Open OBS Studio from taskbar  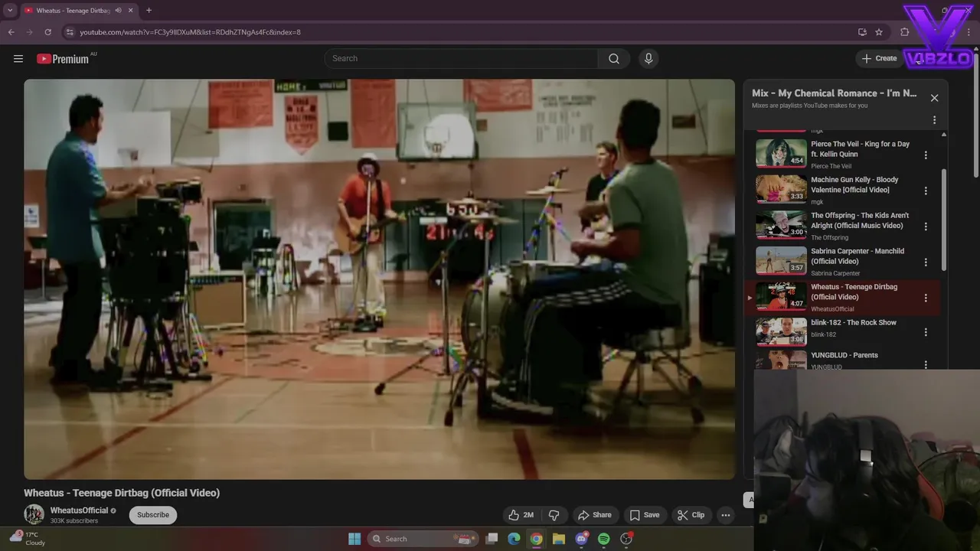(626, 539)
